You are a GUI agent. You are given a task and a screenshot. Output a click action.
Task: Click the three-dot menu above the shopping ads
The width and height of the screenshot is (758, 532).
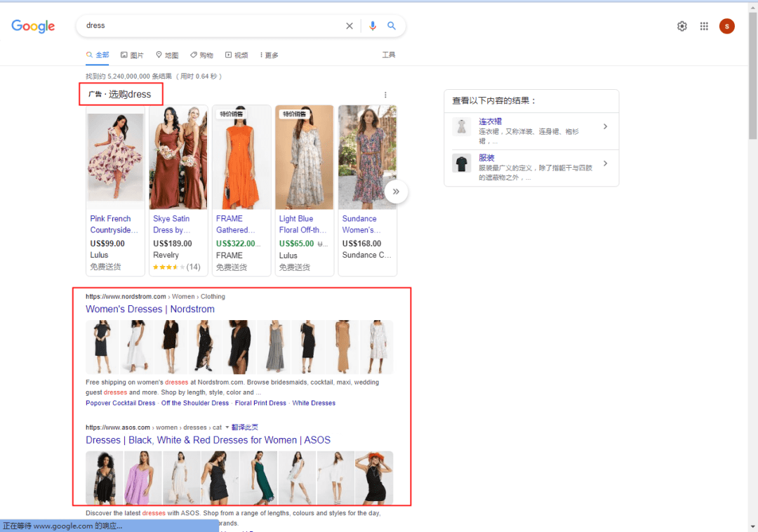[385, 94]
